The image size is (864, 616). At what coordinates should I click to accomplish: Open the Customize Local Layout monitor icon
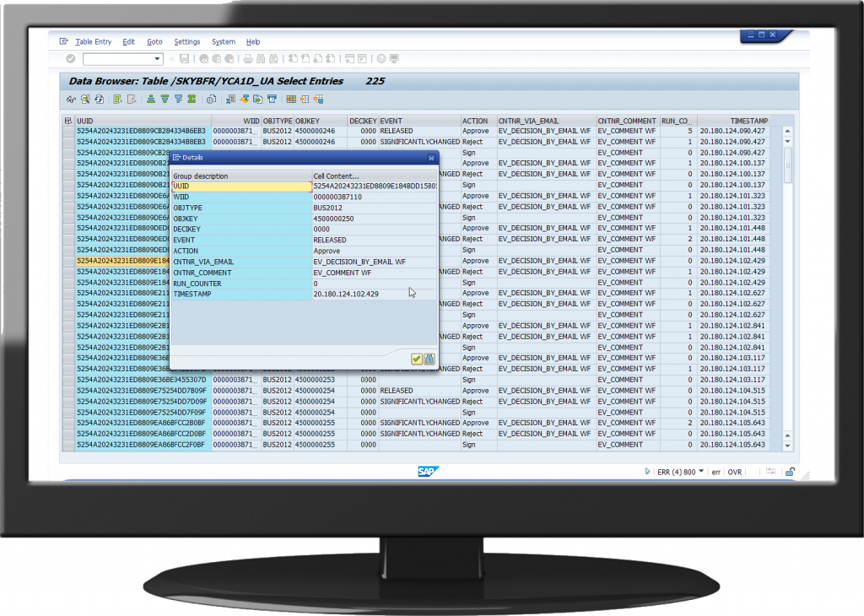click(394, 58)
